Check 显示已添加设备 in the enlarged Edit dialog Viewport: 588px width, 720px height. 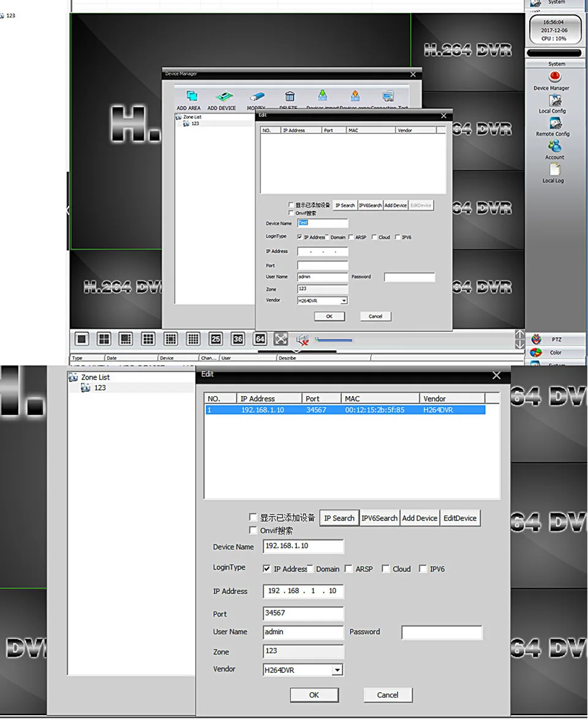pos(252,517)
